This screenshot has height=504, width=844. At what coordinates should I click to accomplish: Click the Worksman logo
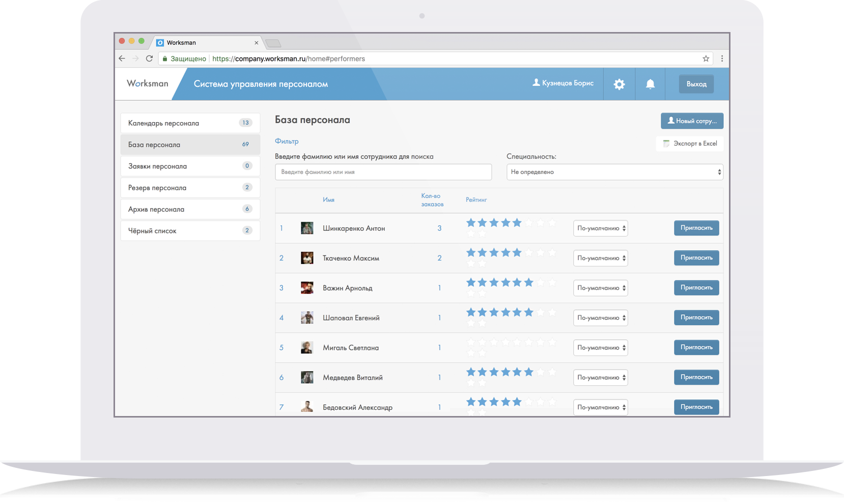[148, 83]
